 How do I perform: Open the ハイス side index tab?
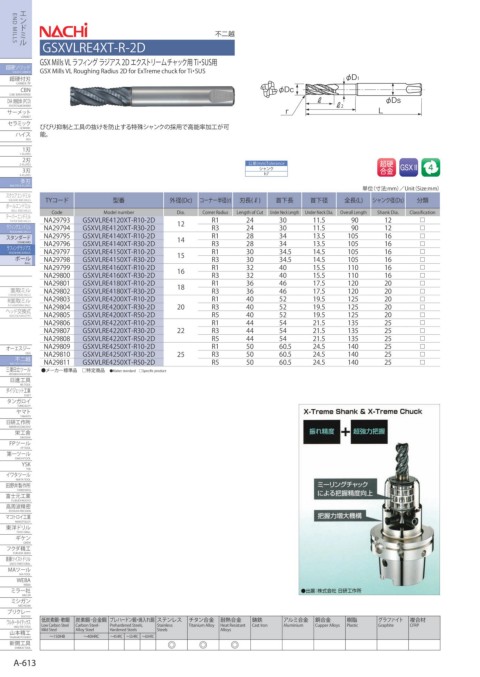16,136
